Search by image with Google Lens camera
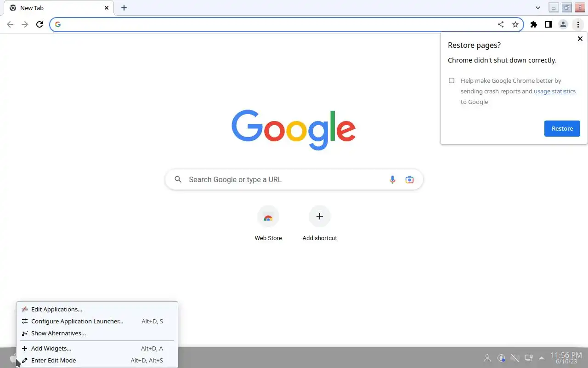588x368 pixels. 409,179
